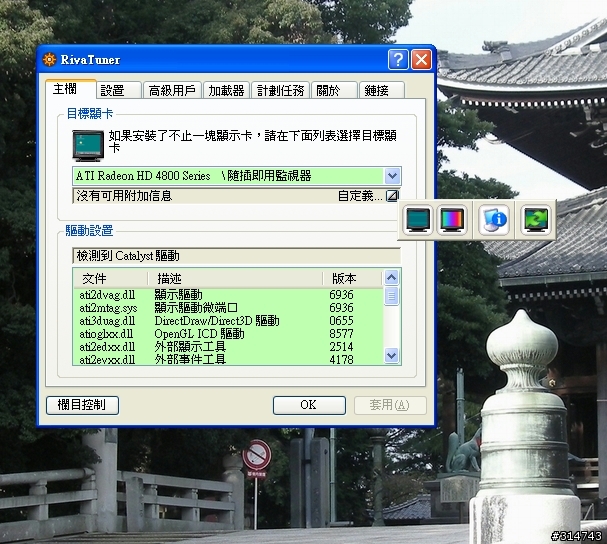Click 外部事件工具 description cell
The height and width of the screenshot is (544, 607).
(x=190, y=359)
